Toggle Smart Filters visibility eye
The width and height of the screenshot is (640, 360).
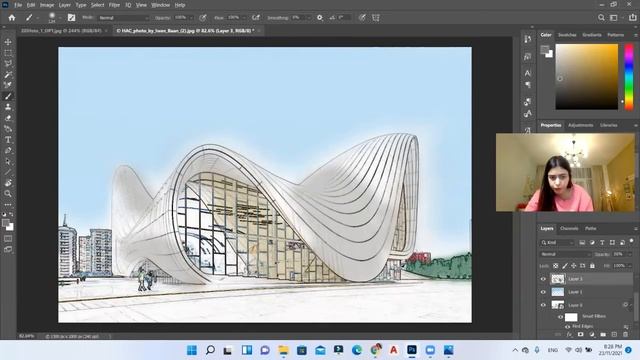[560, 317]
